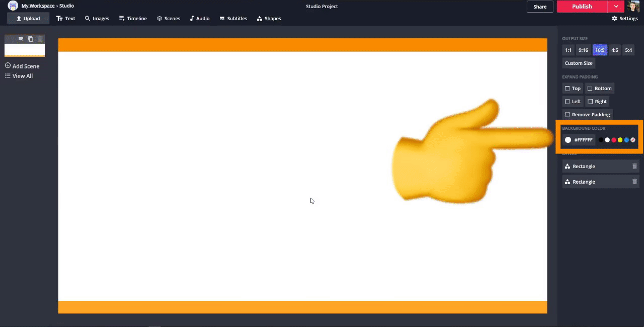The image size is (644, 327).
Task: Select the top orange rectangle on canvas
Action: pos(302,45)
